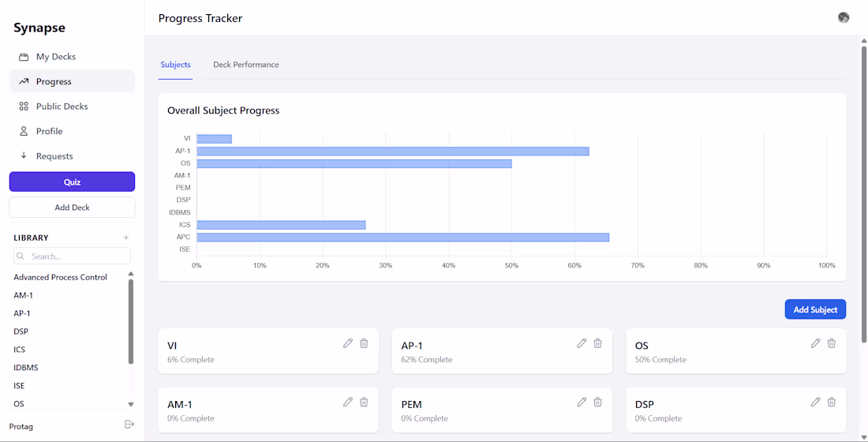
Task: Click the library scroll up arrow
Action: pos(131,274)
